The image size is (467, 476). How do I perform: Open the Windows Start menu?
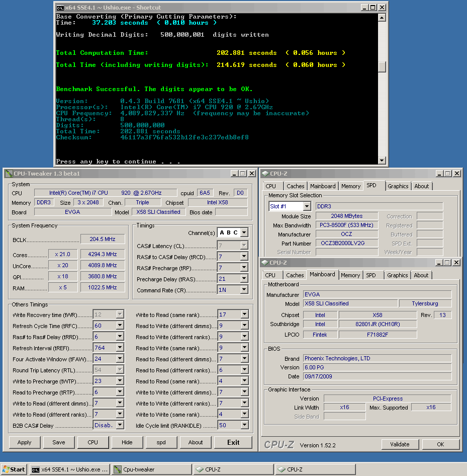14,469
